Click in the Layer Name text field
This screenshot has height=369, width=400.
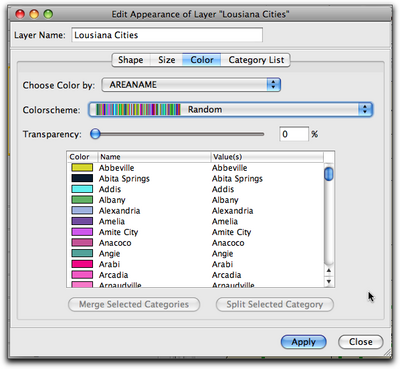(167, 35)
